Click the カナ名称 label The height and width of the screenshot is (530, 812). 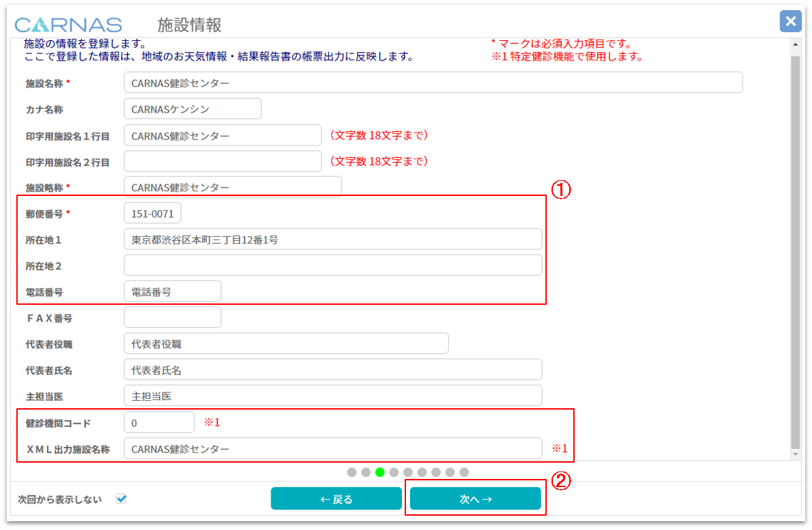click(44, 110)
